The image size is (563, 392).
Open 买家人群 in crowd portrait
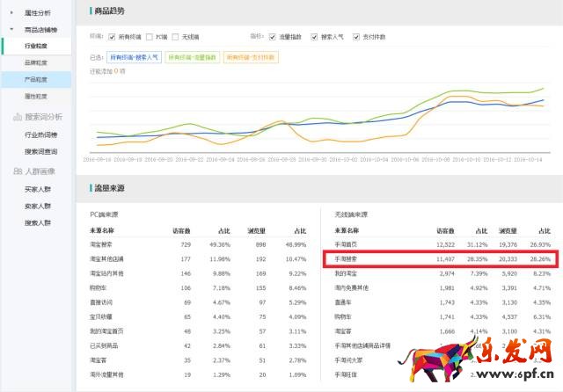37,189
